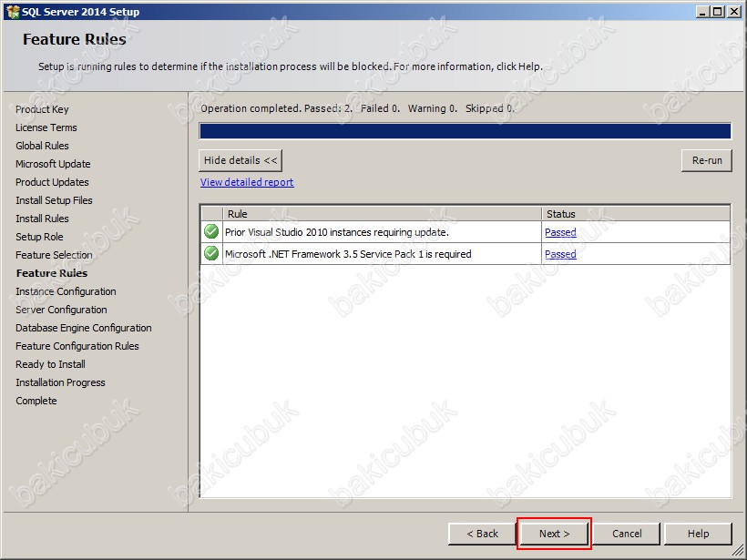This screenshot has height=560, width=747.
Task: Select License Terms step in sidebar
Action: [46, 127]
